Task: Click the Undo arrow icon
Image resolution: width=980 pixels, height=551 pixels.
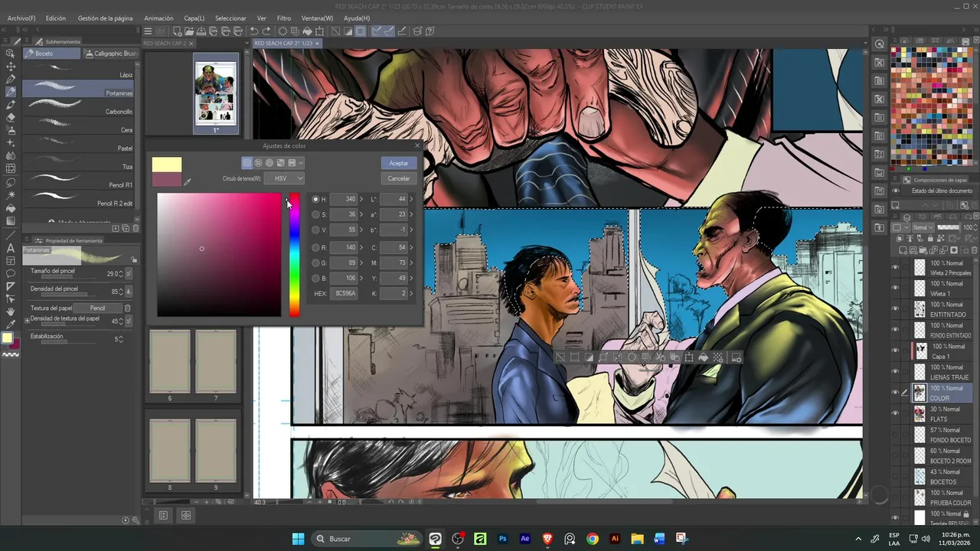Action: [253, 31]
